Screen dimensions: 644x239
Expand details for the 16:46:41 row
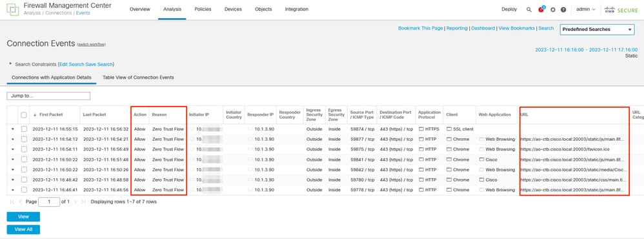pyautogui.click(x=12, y=190)
